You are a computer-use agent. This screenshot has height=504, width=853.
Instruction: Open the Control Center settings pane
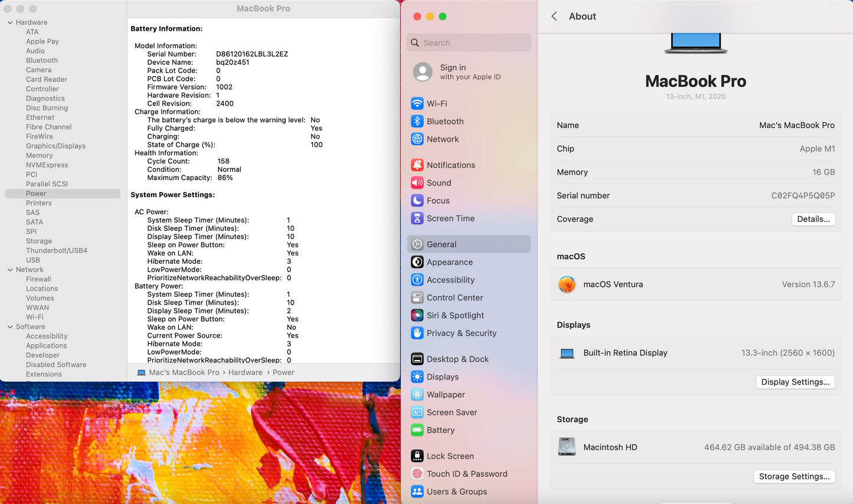[x=455, y=297]
